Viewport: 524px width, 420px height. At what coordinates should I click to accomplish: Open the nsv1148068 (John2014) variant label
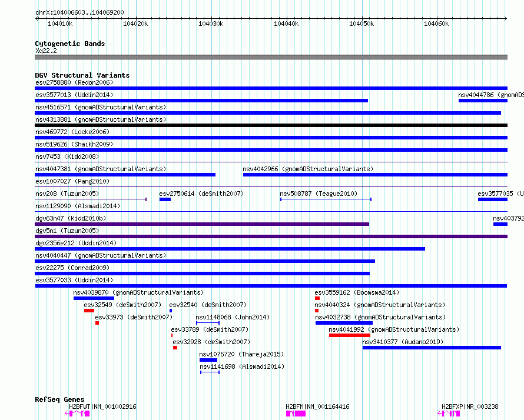coord(233,317)
